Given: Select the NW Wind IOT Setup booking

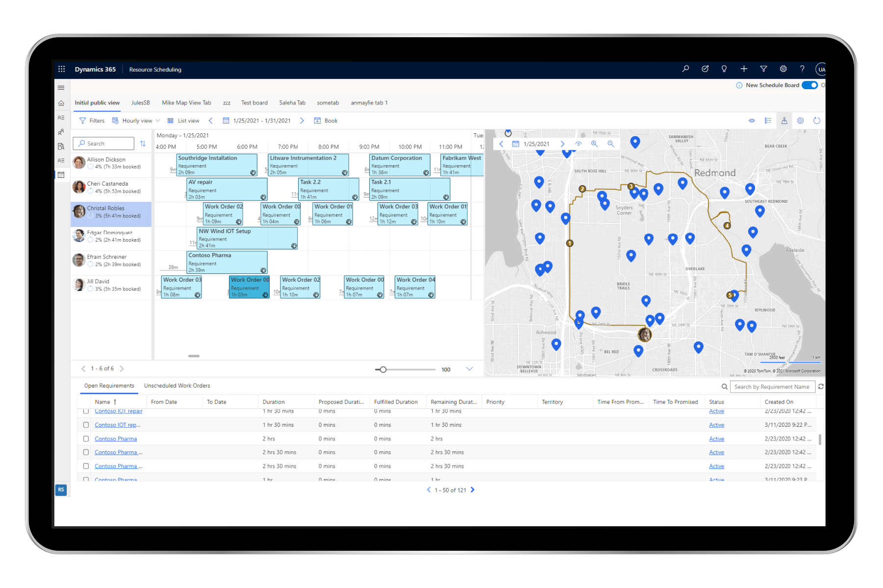Looking at the screenshot, I should [247, 238].
